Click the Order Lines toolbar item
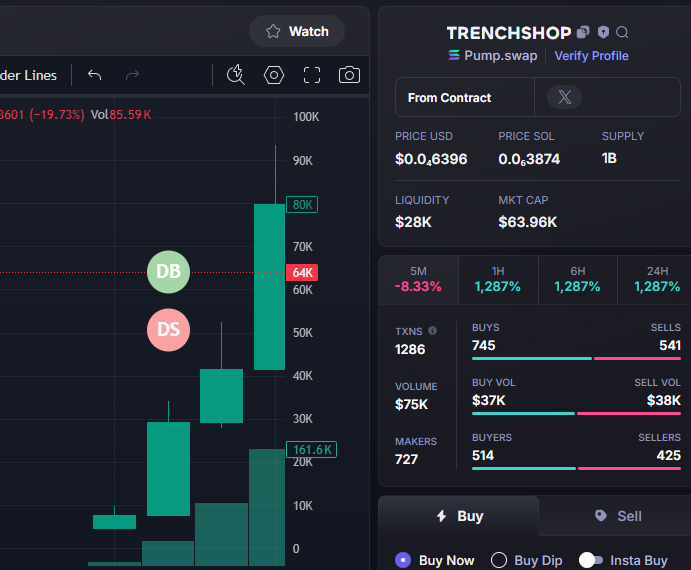 [28, 75]
